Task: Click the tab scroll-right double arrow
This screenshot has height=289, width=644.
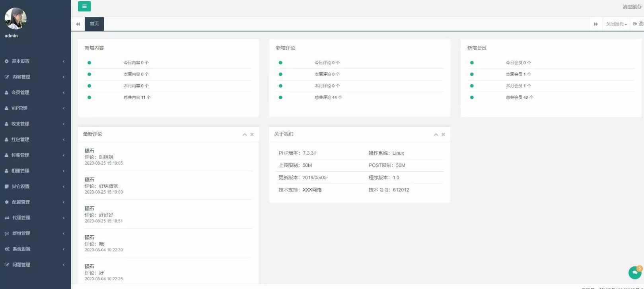Action: pos(595,24)
